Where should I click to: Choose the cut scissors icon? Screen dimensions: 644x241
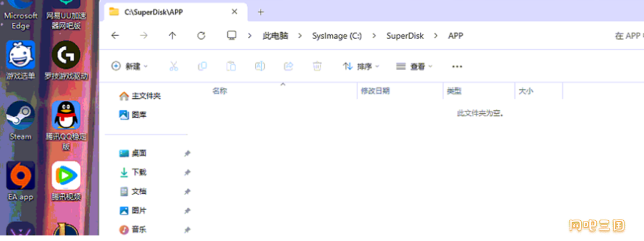coord(174,66)
